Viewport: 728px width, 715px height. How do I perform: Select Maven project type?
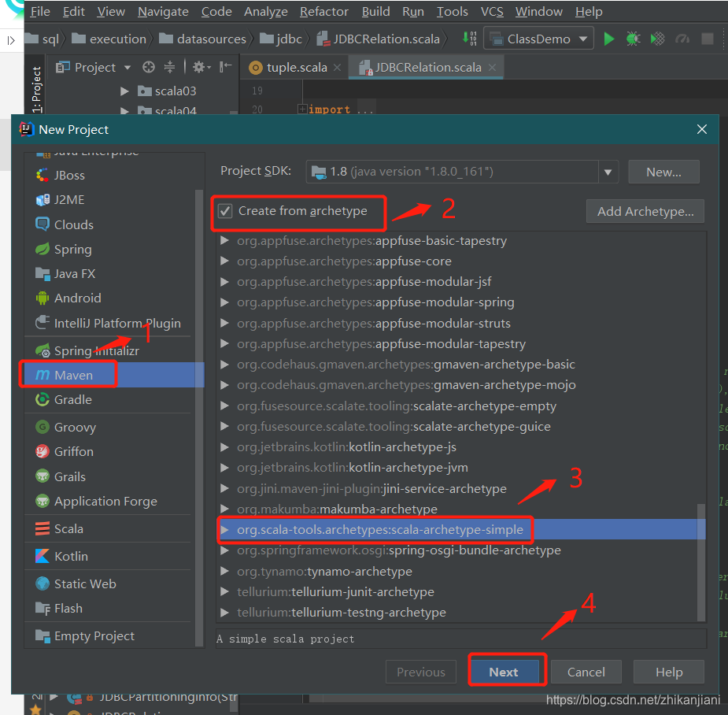[114, 375]
